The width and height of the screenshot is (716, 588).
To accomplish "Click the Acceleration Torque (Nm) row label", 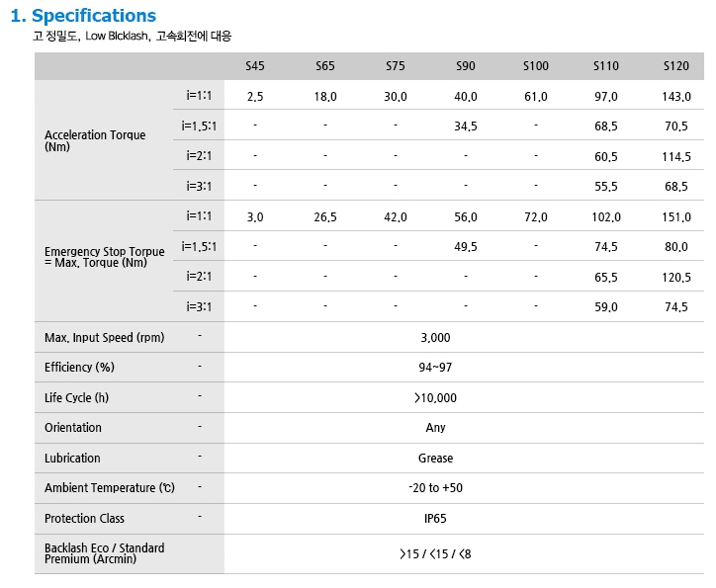I will coord(95,140).
